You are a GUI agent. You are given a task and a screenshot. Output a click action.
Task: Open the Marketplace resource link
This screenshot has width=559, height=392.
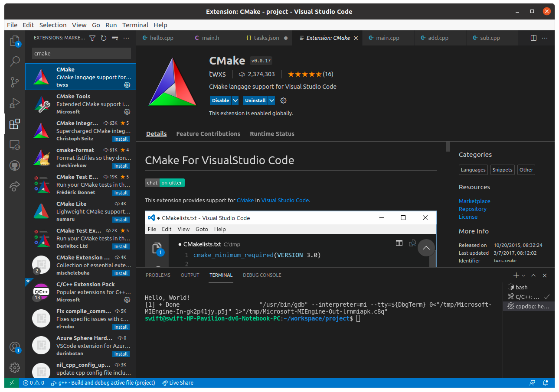pyautogui.click(x=474, y=201)
